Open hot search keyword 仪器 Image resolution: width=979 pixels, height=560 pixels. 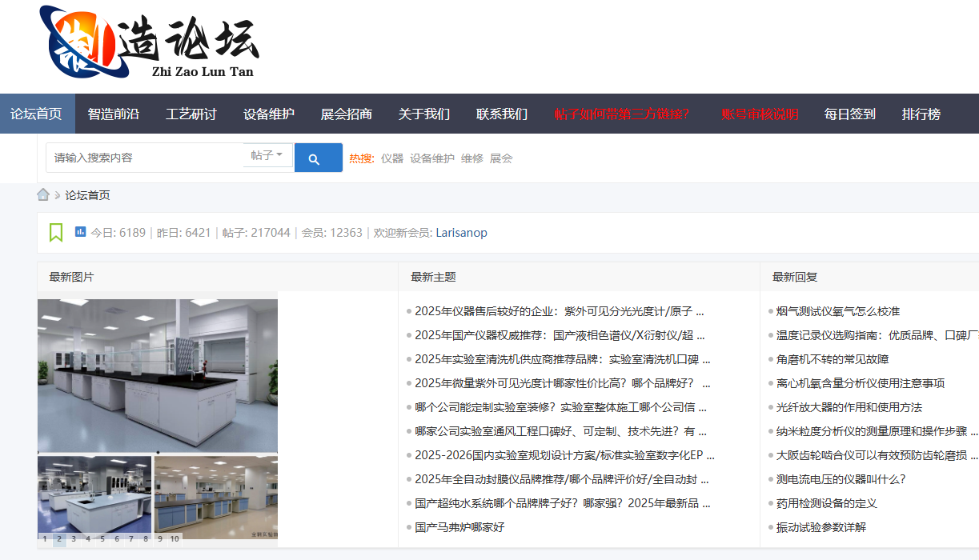(x=391, y=158)
